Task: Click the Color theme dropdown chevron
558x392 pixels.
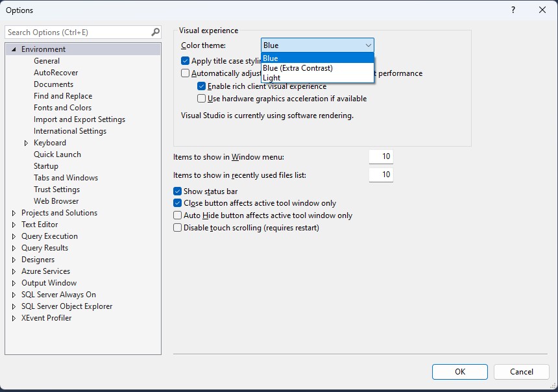Action: [370, 45]
